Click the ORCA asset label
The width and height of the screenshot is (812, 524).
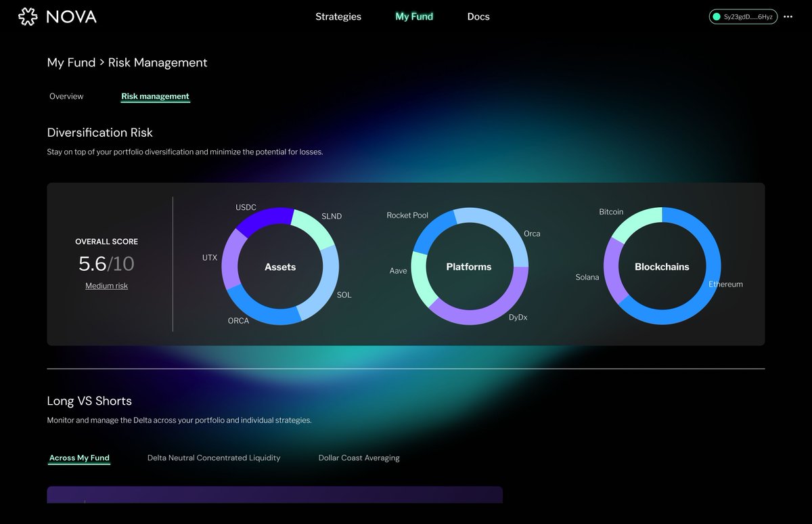tap(238, 321)
